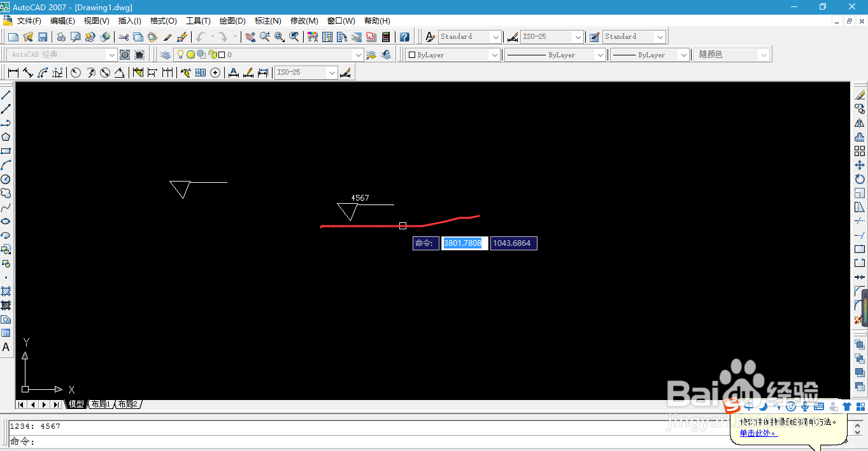Open the 格式(O) menu
The width and height of the screenshot is (868, 451).
coord(164,21)
